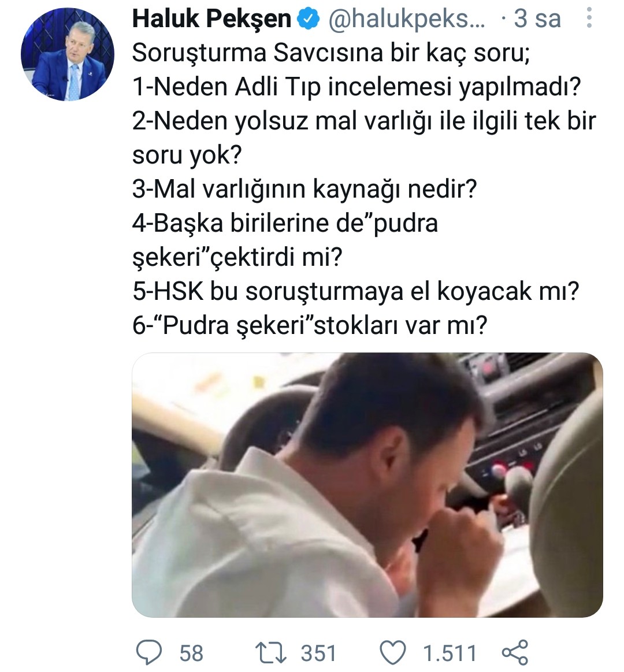
Task: Click the 1.511 likes count
Action: [450, 653]
